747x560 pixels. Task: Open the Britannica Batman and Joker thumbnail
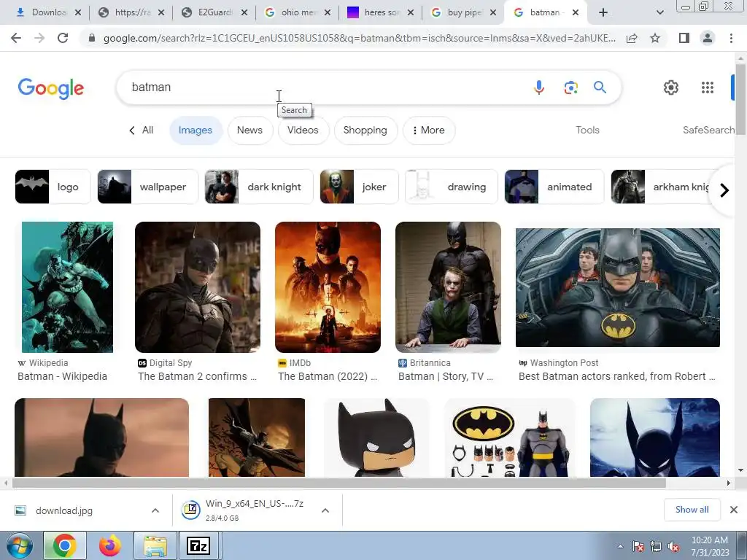pos(449,287)
